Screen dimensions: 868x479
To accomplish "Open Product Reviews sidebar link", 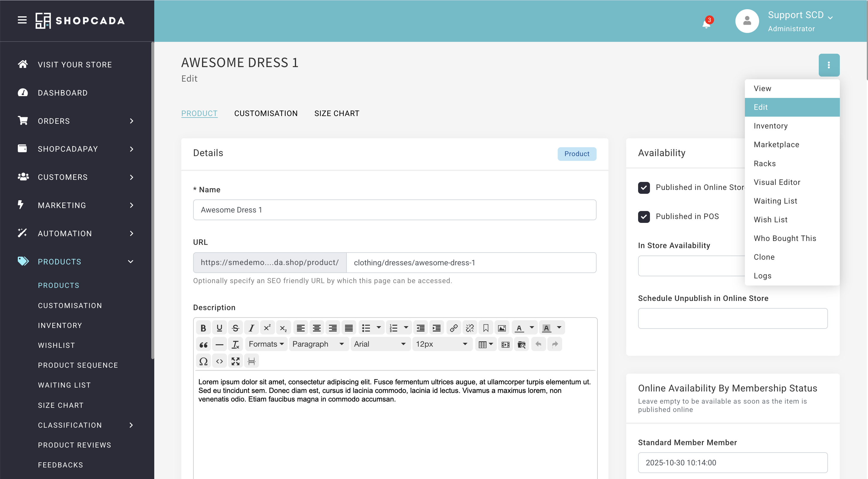I will (74, 445).
